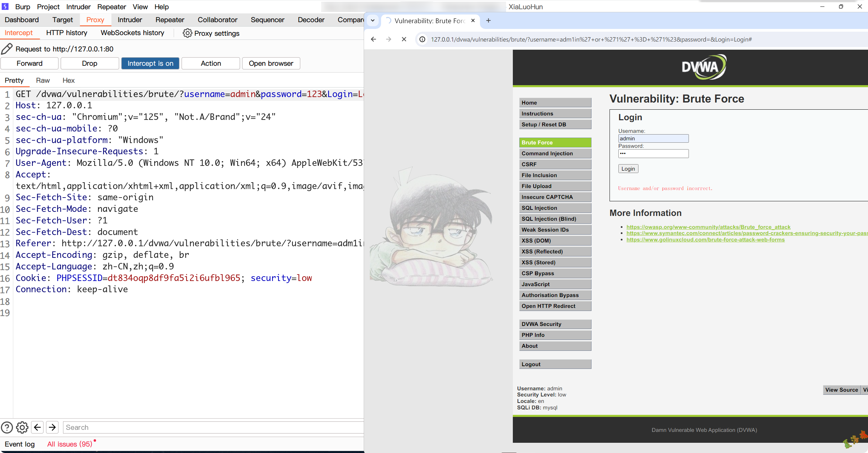
Task: Click in the Burp Search field
Action: pyautogui.click(x=213, y=427)
